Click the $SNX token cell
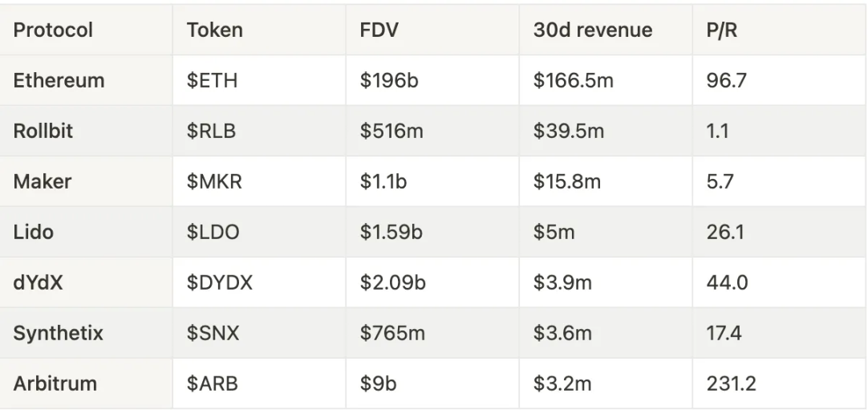 [x=259, y=333]
